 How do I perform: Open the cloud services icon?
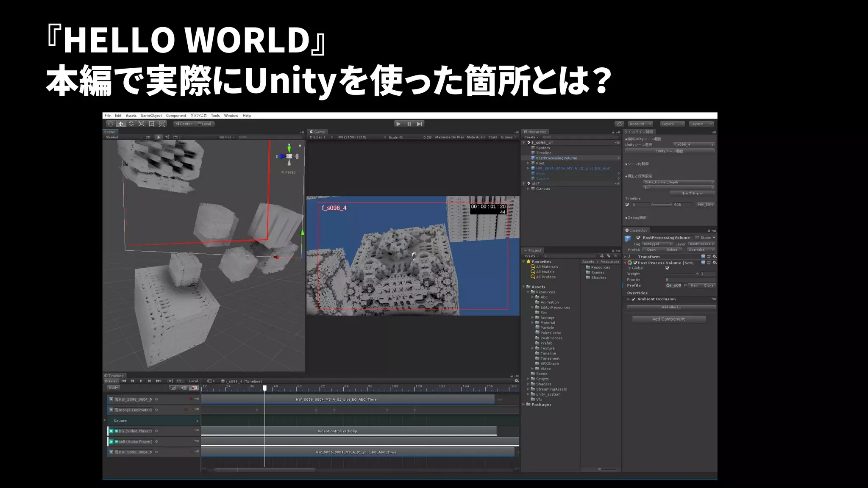[619, 124]
